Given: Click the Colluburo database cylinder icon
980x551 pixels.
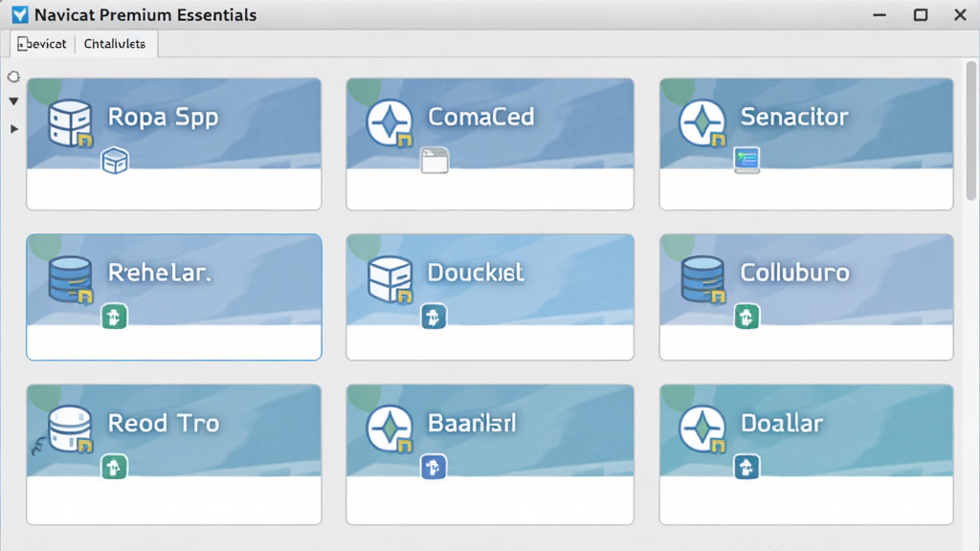Looking at the screenshot, I should pyautogui.click(x=702, y=279).
